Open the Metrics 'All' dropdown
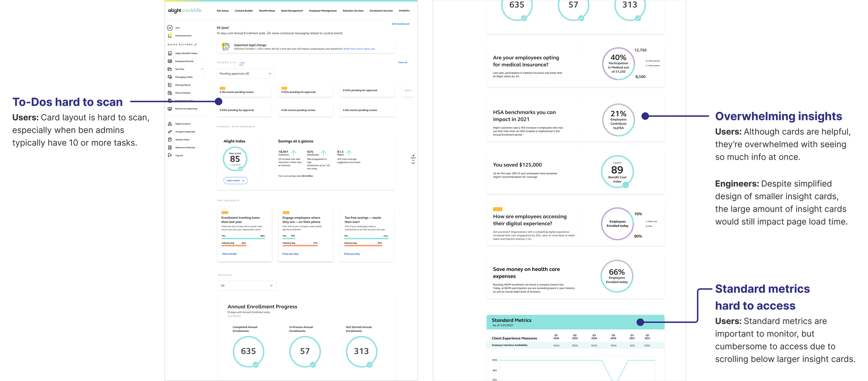Screen dimensions: 868x381 click(x=247, y=285)
